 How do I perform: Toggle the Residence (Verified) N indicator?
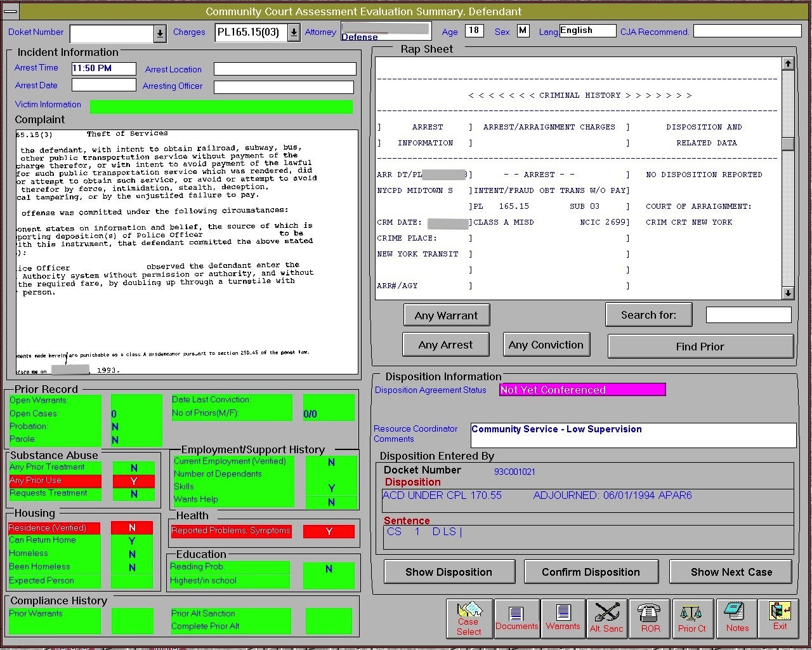coord(132,527)
